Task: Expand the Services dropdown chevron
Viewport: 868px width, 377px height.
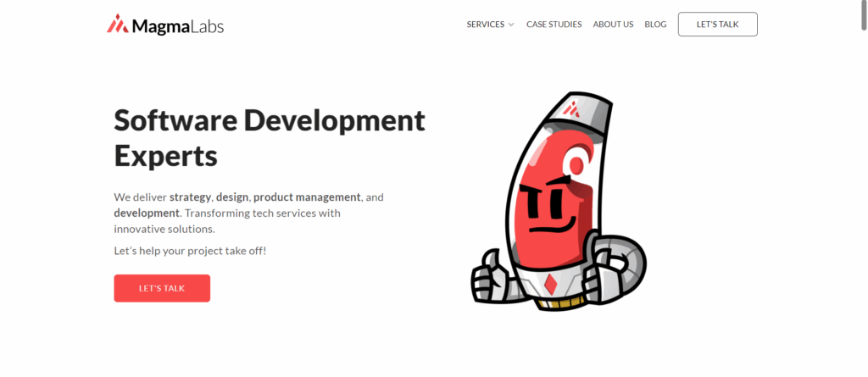Action: [511, 25]
